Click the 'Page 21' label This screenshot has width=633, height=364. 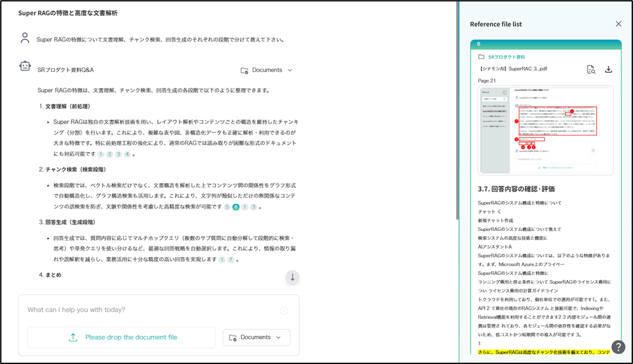click(487, 81)
